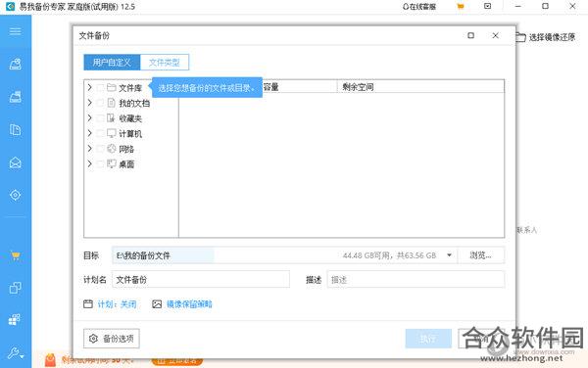588x368 pixels.
Task: Click the My Documents icon
Action: click(112, 103)
